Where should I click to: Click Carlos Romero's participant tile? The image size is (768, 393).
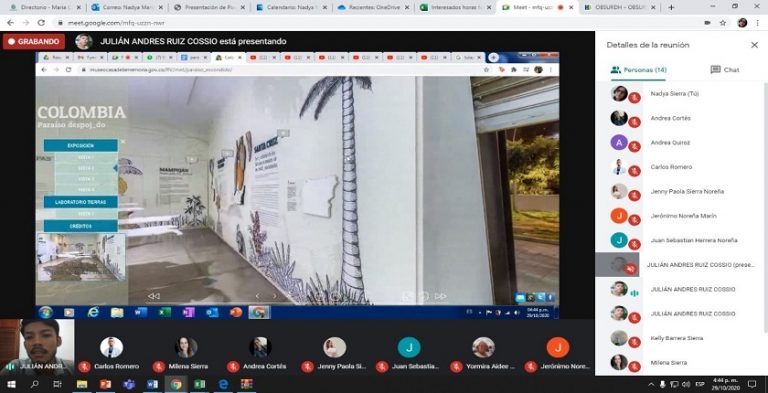click(x=112, y=354)
